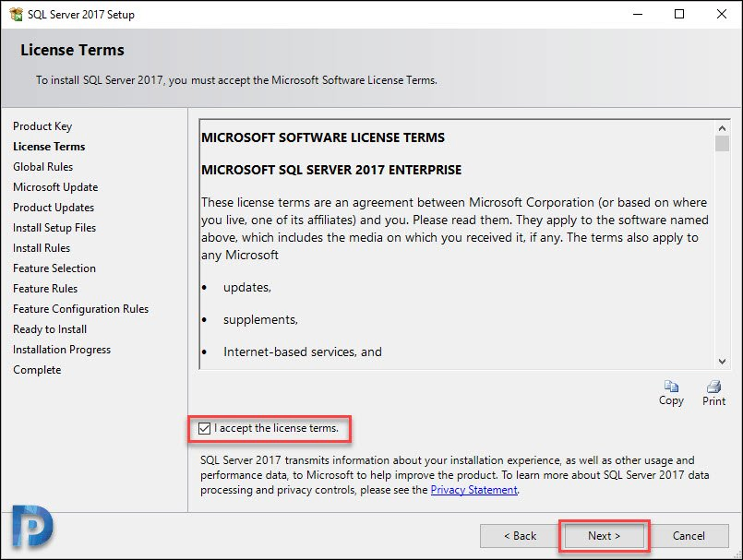Select Ready to Install step
This screenshot has width=743, height=560.
[50, 329]
